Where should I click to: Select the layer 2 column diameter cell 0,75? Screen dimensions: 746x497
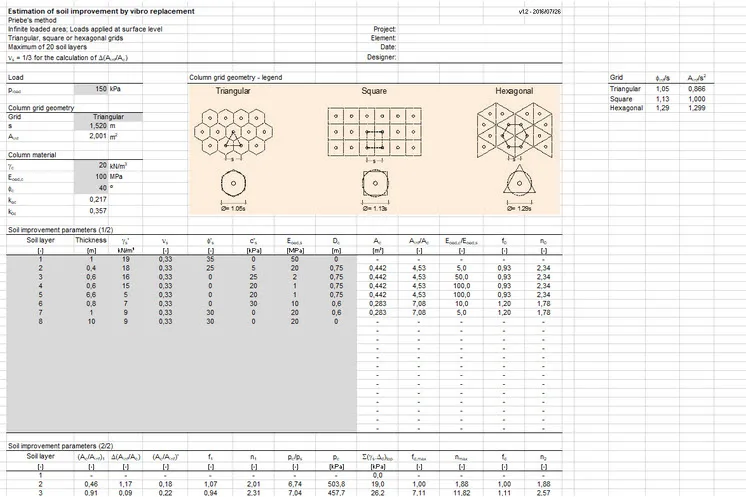click(x=336, y=268)
